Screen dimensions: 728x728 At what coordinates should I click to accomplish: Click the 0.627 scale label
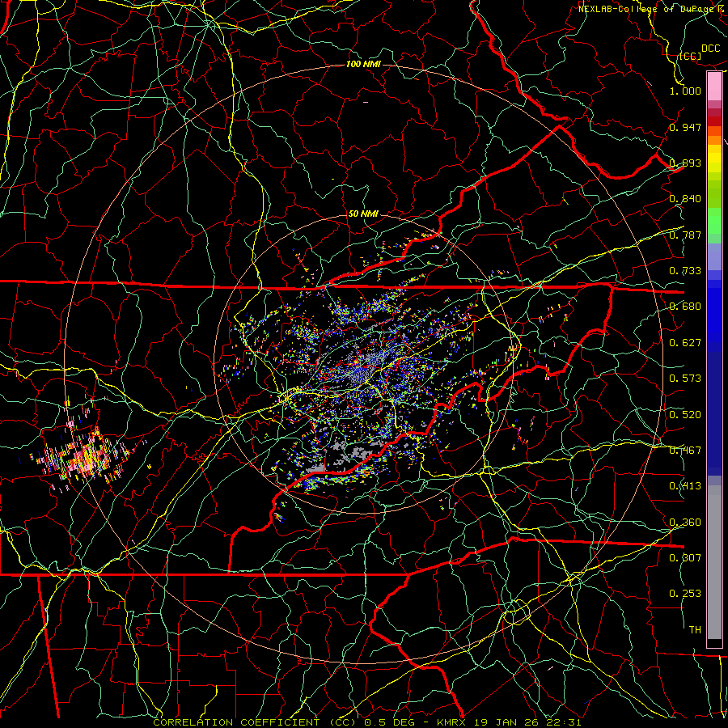(x=685, y=342)
